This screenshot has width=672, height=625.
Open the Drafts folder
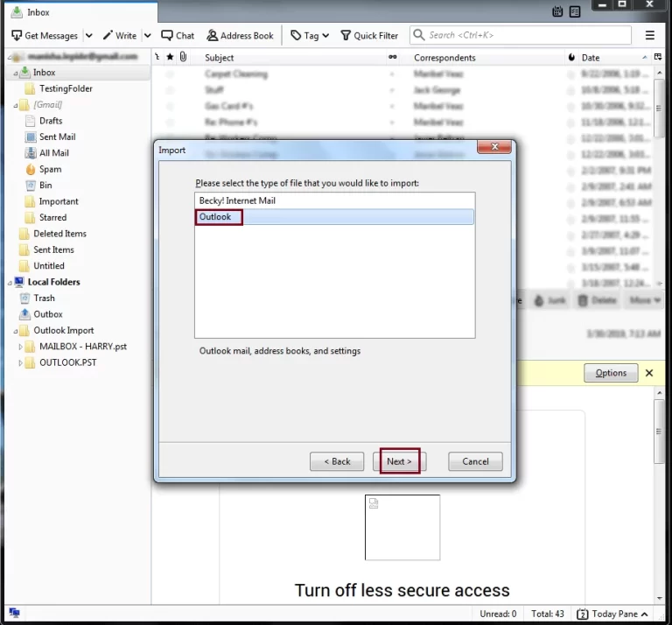(51, 121)
